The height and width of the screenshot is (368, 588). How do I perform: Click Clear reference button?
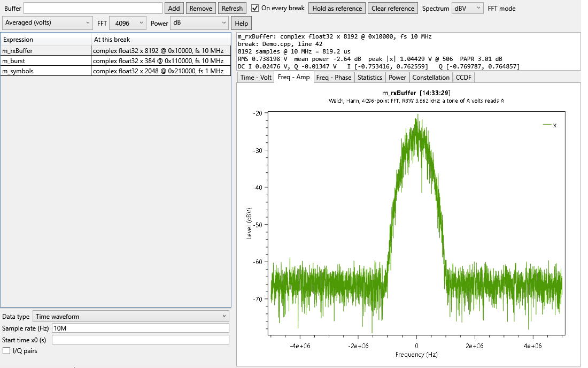pyautogui.click(x=393, y=8)
